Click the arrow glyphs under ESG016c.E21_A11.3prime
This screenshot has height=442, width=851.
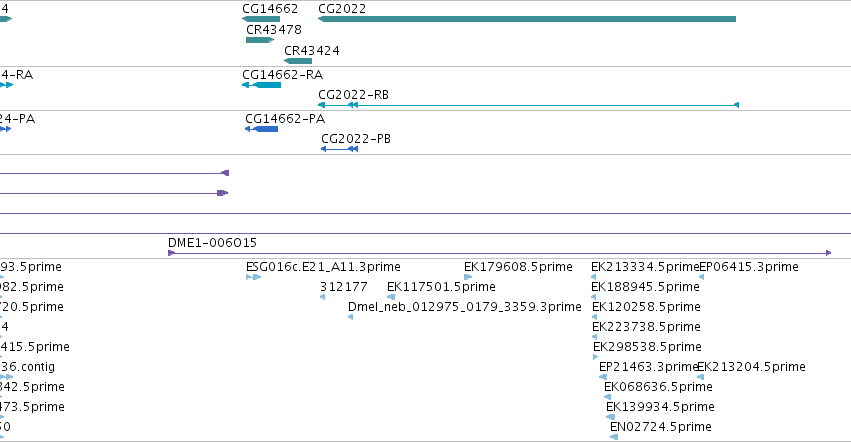[x=253, y=277]
